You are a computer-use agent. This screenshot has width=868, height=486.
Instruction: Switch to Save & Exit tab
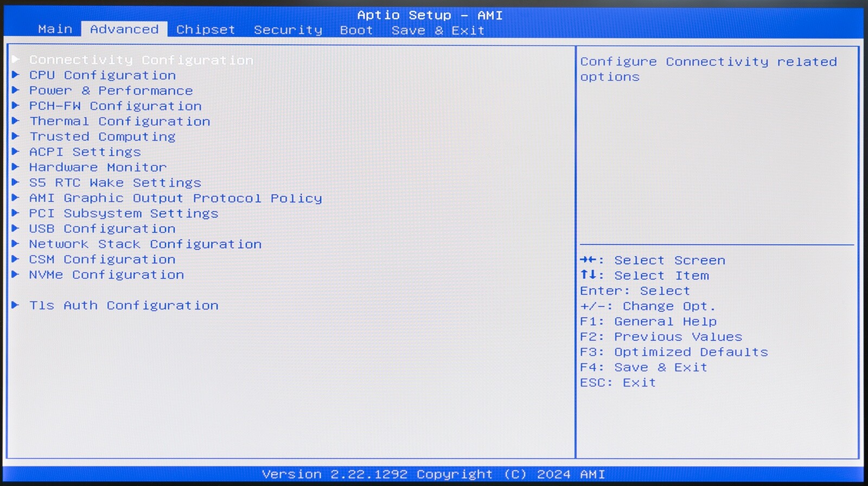(438, 30)
